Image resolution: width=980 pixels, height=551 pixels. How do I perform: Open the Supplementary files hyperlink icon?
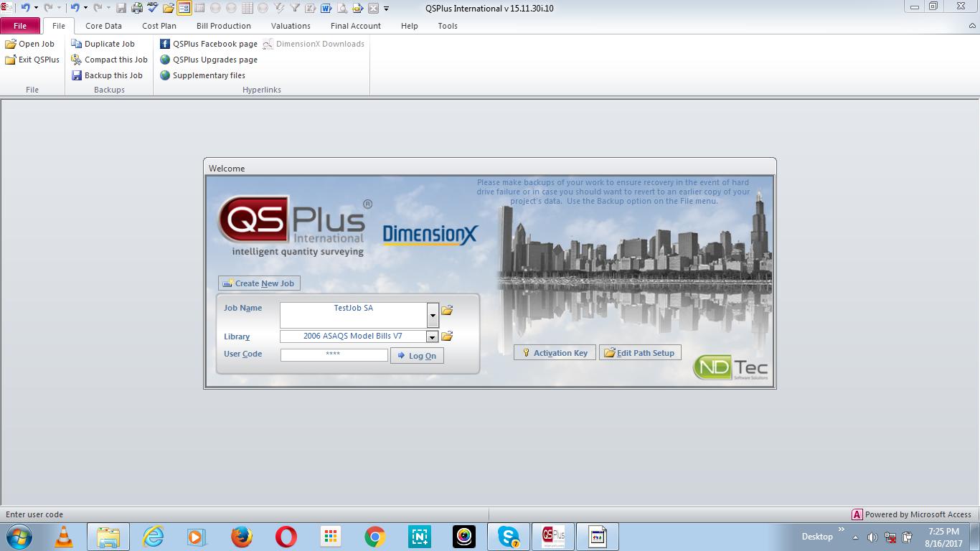[x=165, y=75]
